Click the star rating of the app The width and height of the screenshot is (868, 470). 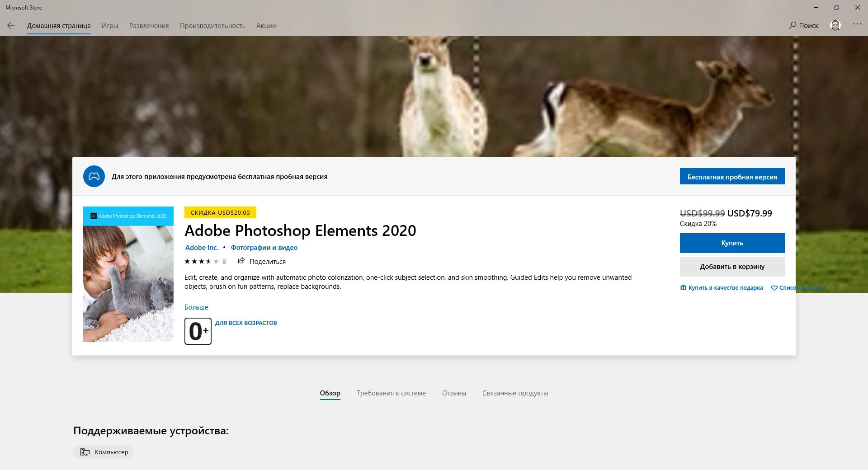202,261
